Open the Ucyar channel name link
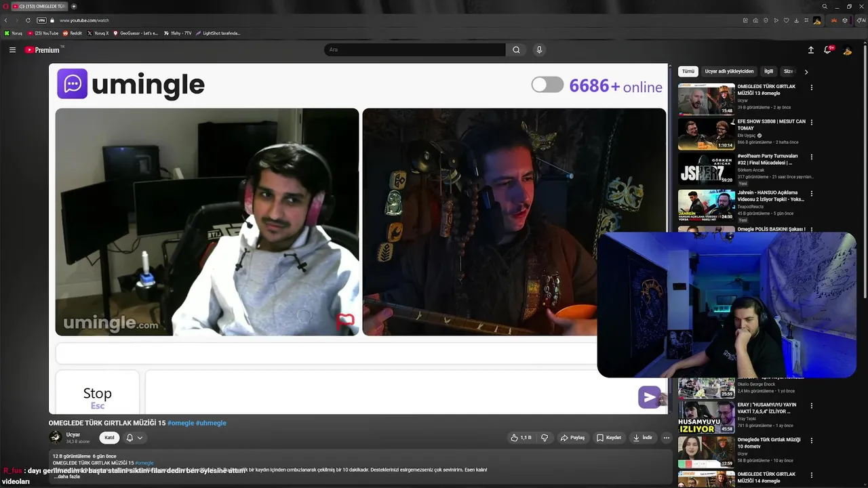Screen dimensions: 868x488 (x=73, y=434)
